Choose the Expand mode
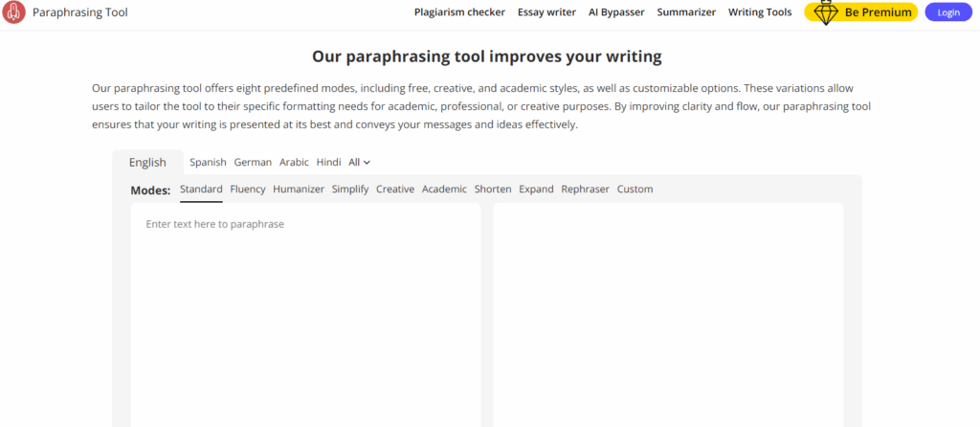Image resolution: width=980 pixels, height=427 pixels. [x=536, y=189]
